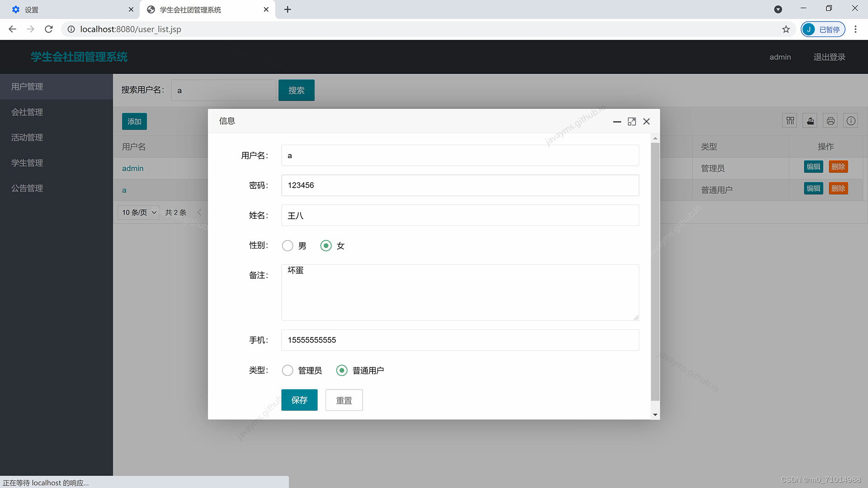Viewport: 868px width, 488px height.
Task: Click the table info icon
Action: coord(851,121)
